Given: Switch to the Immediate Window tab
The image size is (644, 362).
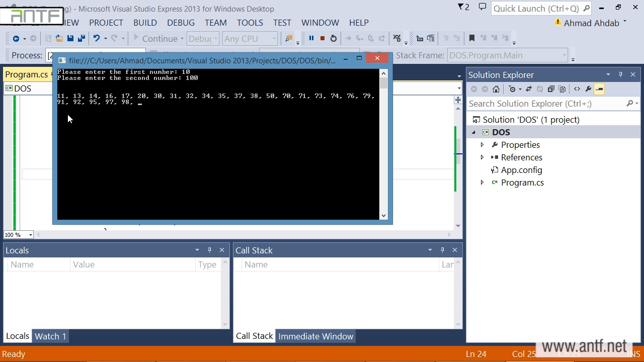Looking at the screenshot, I should pos(315,336).
